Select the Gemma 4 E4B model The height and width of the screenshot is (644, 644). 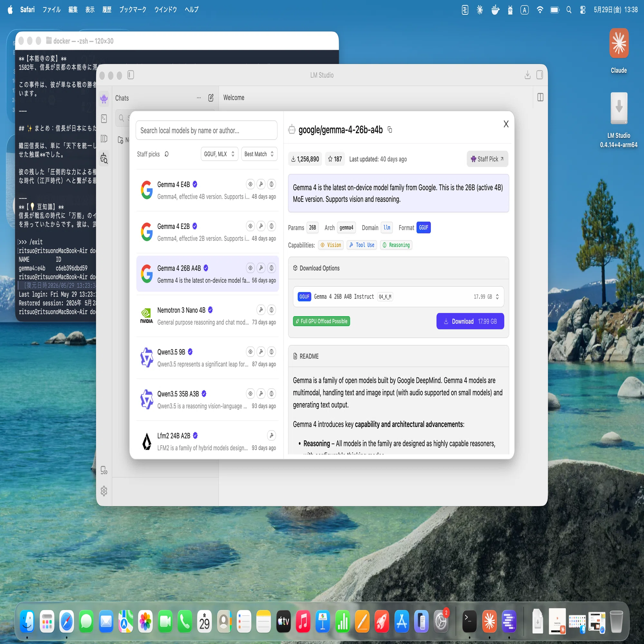coord(207,190)
